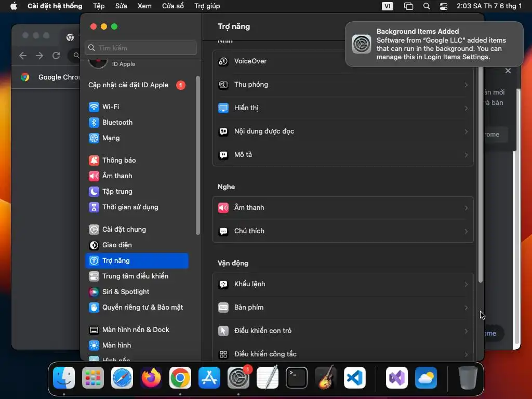Image resolution: width=532 pixels, height=399 pixels.
Task: Launch Firefox from the Dock
Action: 151,378
